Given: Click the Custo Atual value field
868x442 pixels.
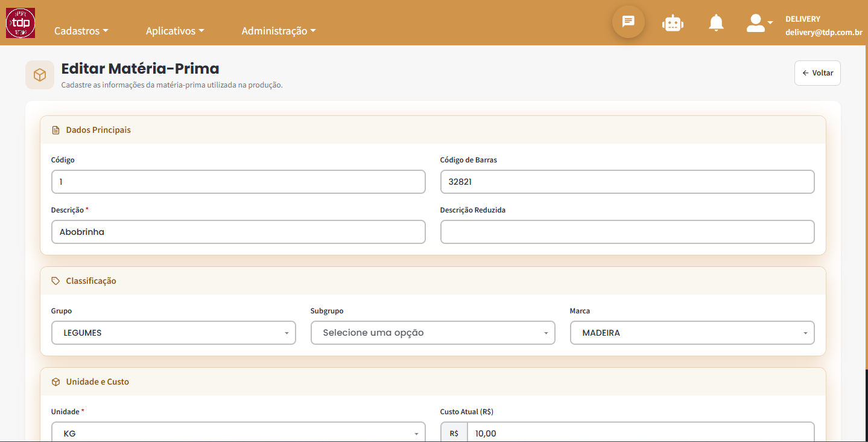Looking at the screenshot, I should 641,432.
